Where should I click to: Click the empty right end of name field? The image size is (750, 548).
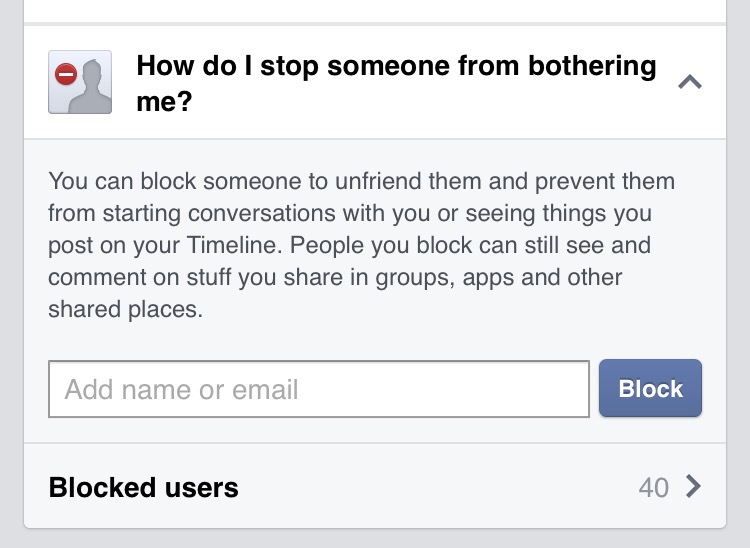point(540,389)
